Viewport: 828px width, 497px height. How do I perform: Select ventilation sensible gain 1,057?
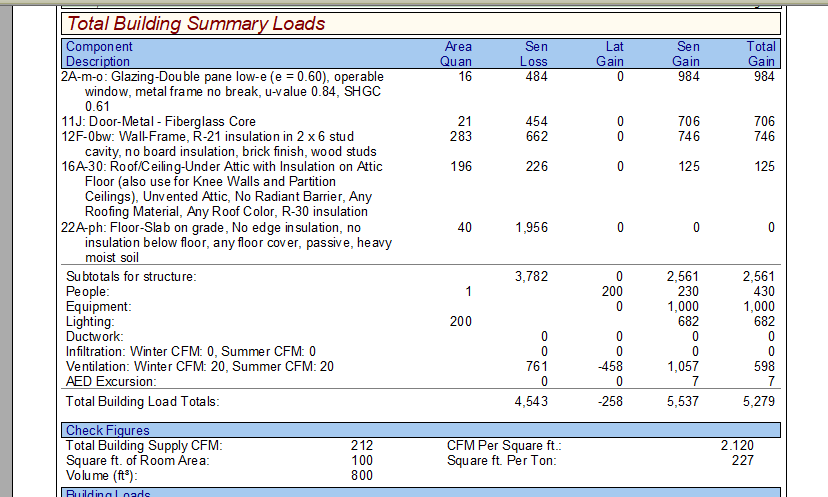pyautogui.click(x=683, y=367)
